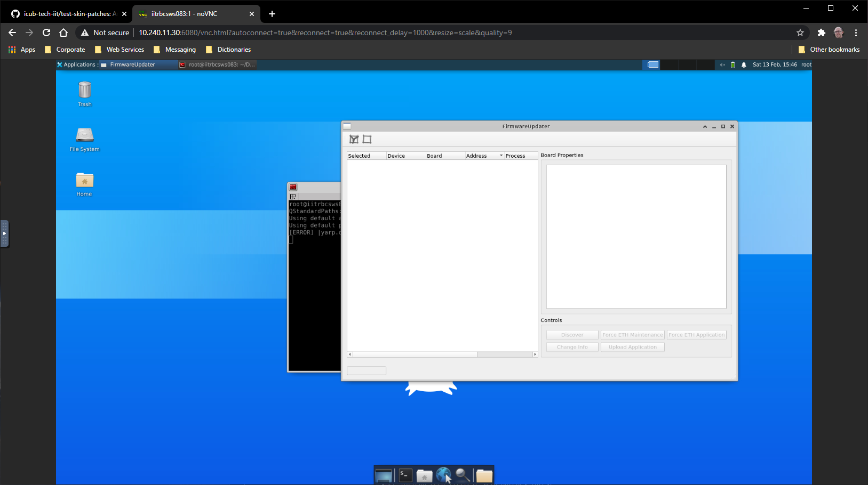Click the Discover button
Viewport: 868px width, 485px height.
[572, 335]
